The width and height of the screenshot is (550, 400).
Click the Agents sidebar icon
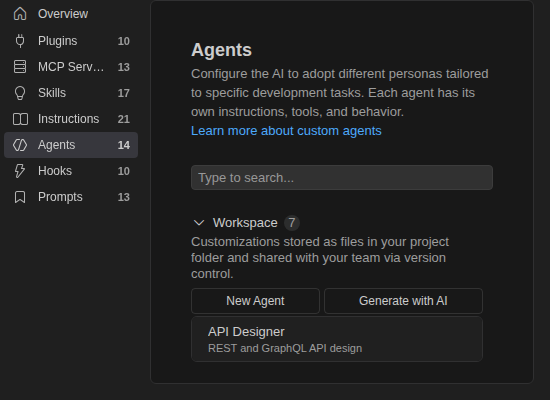pyautogui.click(x=20, y=145)
